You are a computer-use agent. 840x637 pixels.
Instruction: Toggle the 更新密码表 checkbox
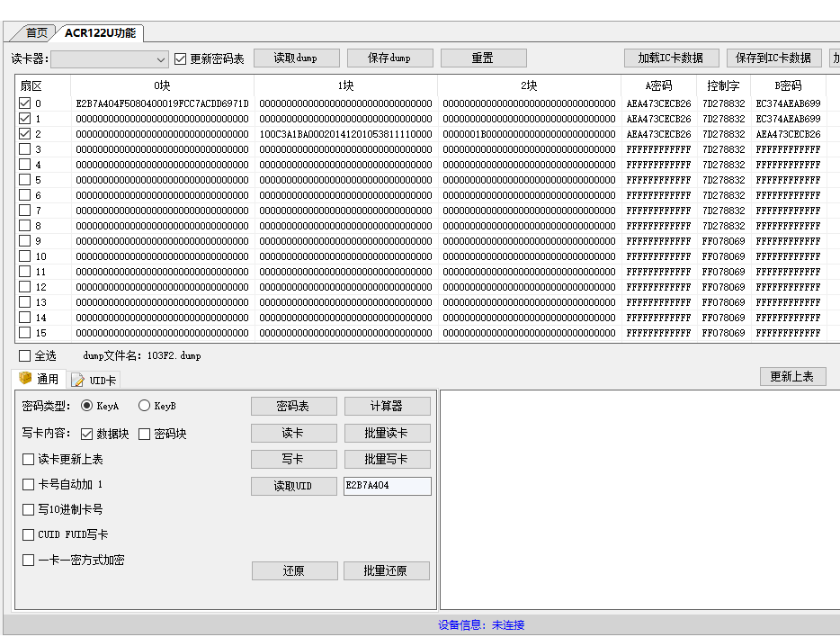pyautogui.click(x=181, y=58)
